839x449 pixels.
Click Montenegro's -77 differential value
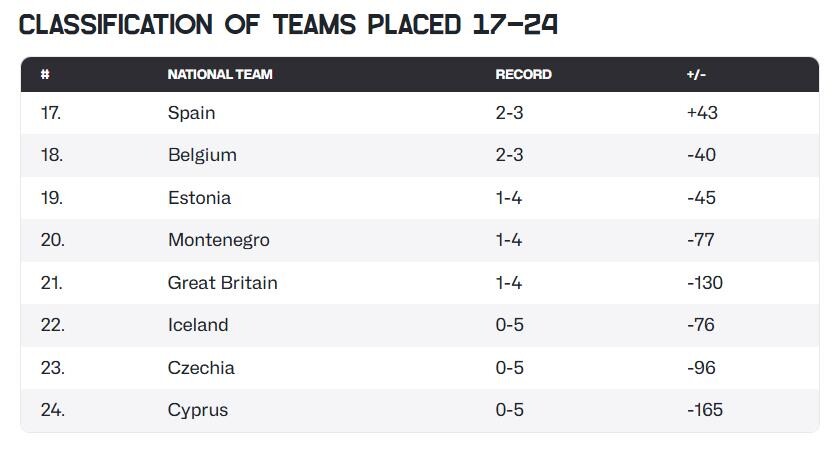click(x=701, y=240)
